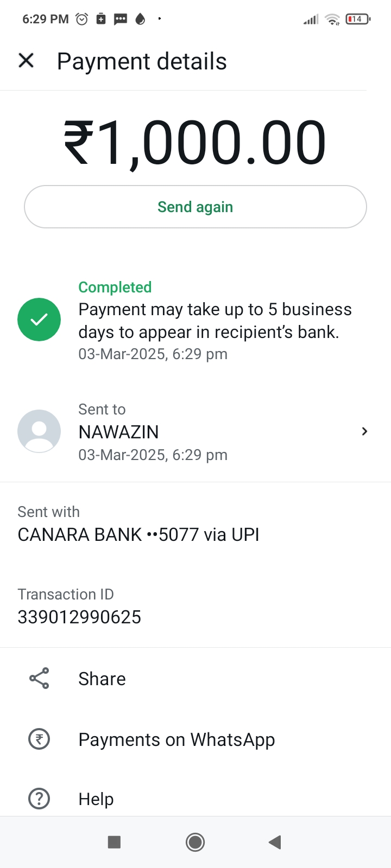Viewport: 391px width, 868px height.
Task: Tap the Help question mark icon
Action: pyautogui.click(x=39, y=799)
